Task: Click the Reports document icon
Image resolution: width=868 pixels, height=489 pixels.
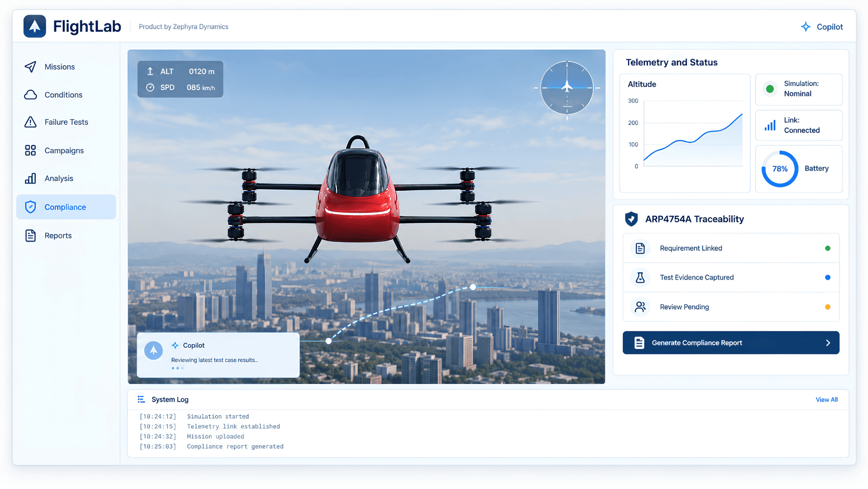Action: (31, 235)
